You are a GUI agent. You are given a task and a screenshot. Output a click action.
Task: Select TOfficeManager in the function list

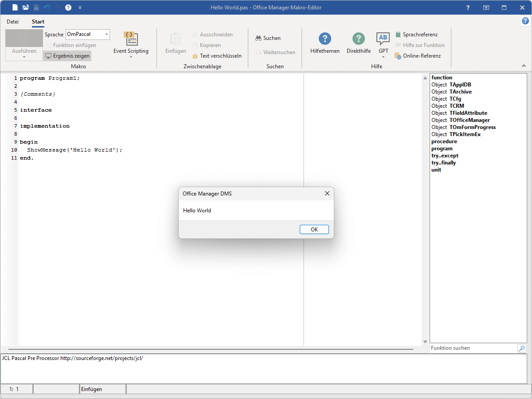tap(469, 120)
